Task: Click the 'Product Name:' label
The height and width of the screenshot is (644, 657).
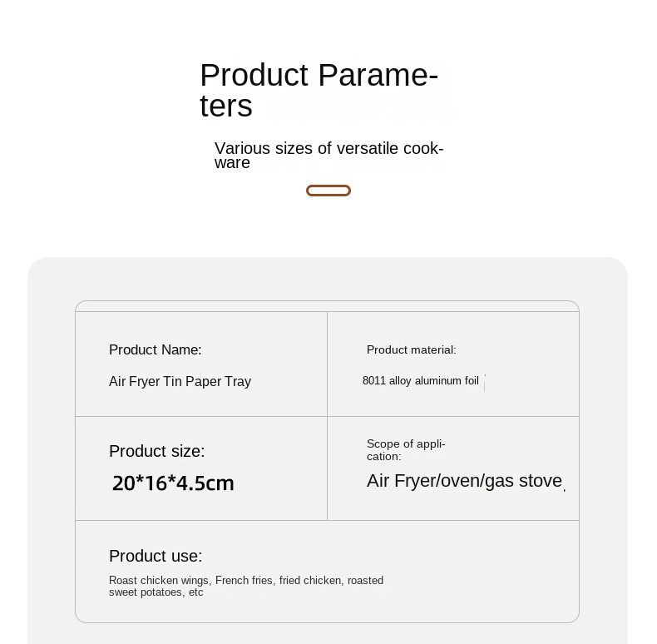Action: [x=156, y=349]
